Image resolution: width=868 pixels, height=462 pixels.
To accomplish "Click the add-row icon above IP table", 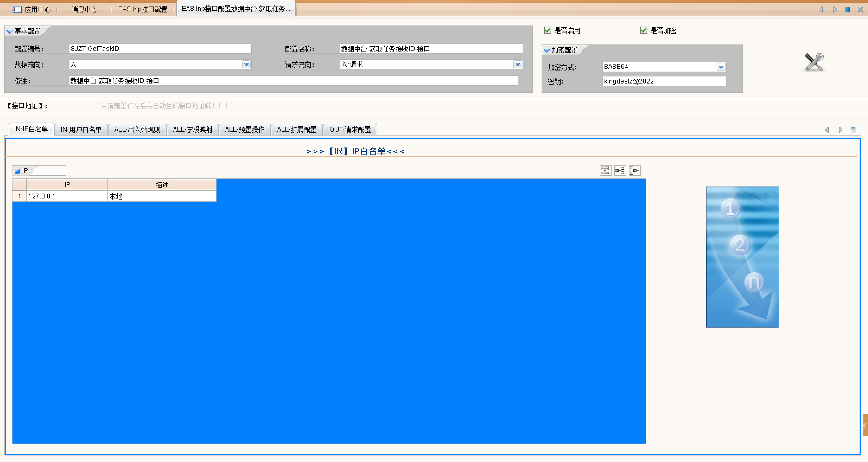I will (605, 171).
